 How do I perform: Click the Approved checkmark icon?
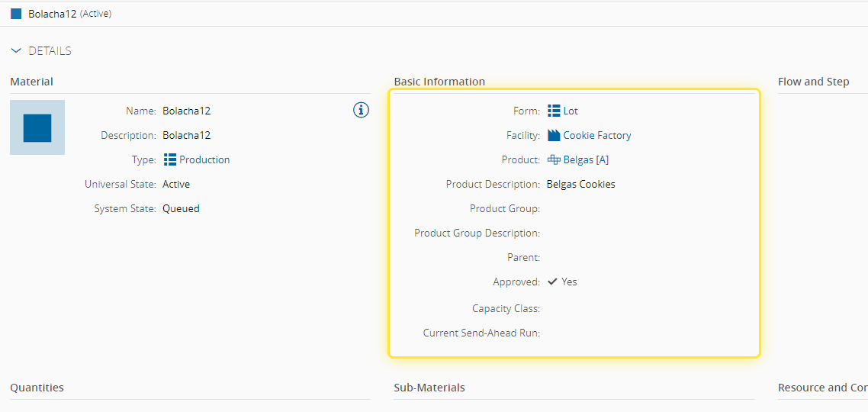(553, 282)
